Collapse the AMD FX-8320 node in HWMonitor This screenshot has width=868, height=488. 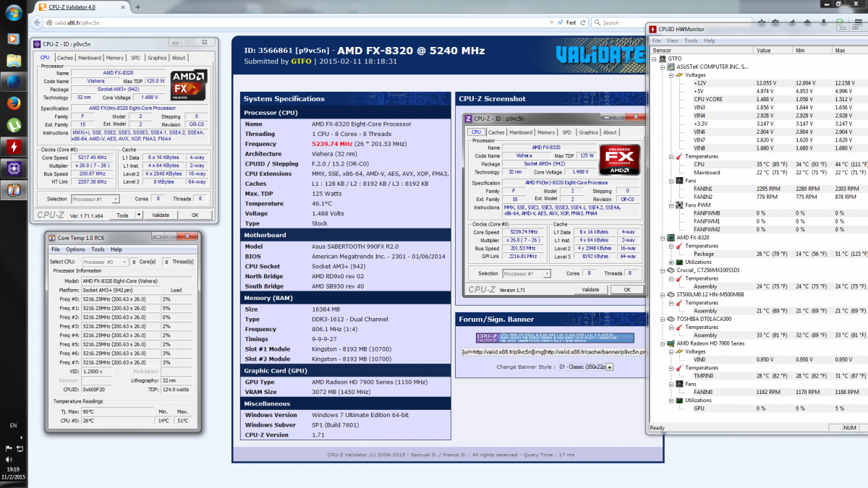663,237
